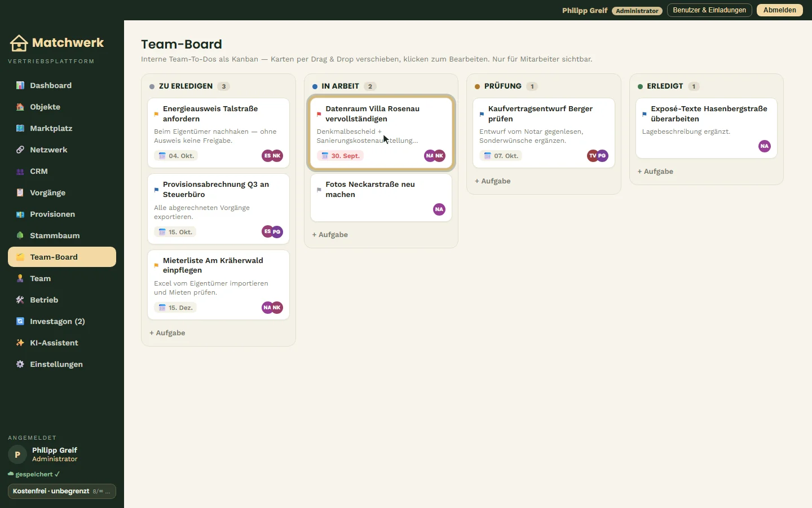Click the Abmelden button

[x=779, y=10]
